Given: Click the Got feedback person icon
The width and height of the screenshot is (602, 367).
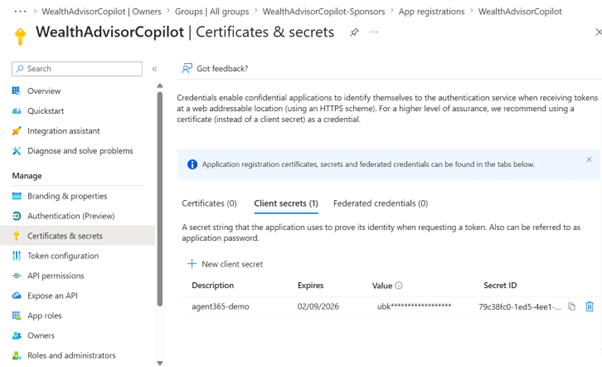Looking at the screenshot, I should (187, 68).
